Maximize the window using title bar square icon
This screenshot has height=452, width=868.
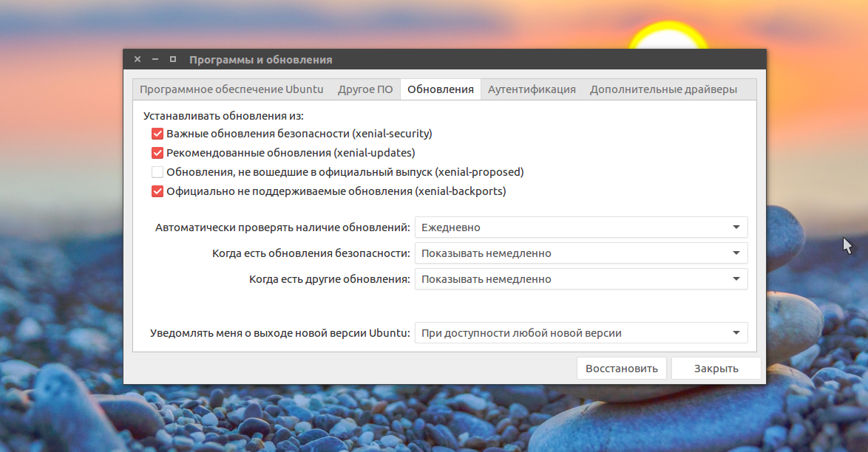(x=173, y=60)
